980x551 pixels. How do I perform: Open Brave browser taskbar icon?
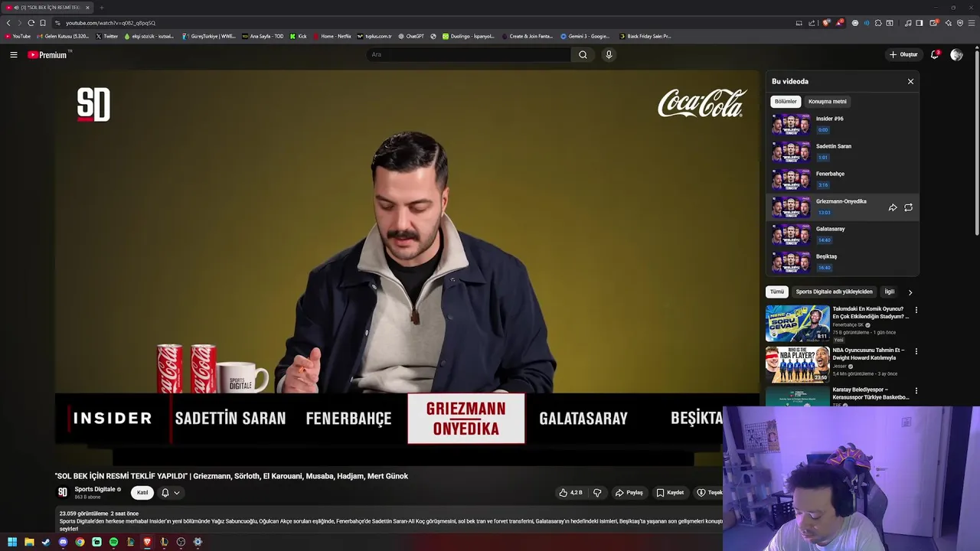pos(147,542)
